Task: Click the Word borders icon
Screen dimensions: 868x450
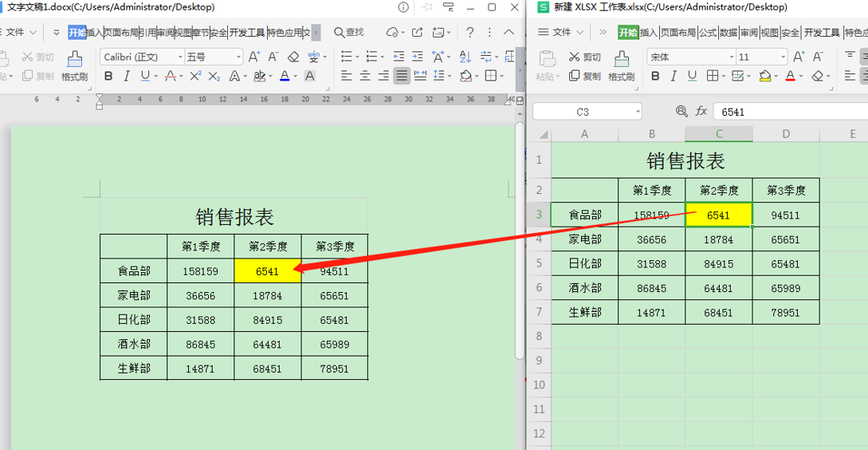Action: [490, 76]
